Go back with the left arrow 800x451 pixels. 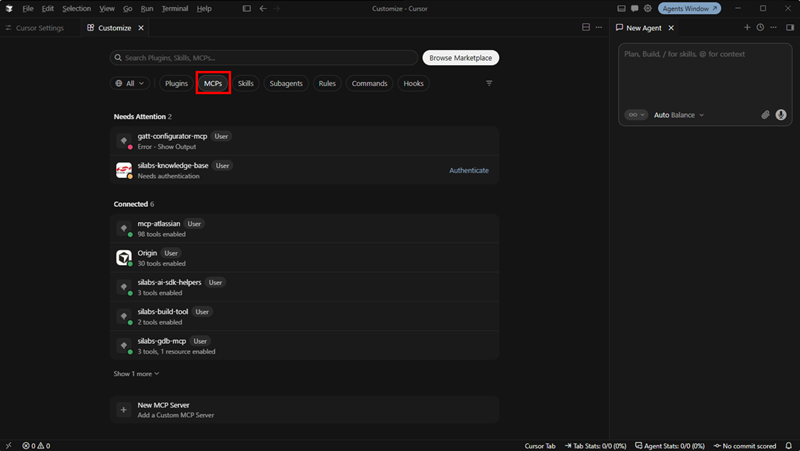[x=263, y=8]
